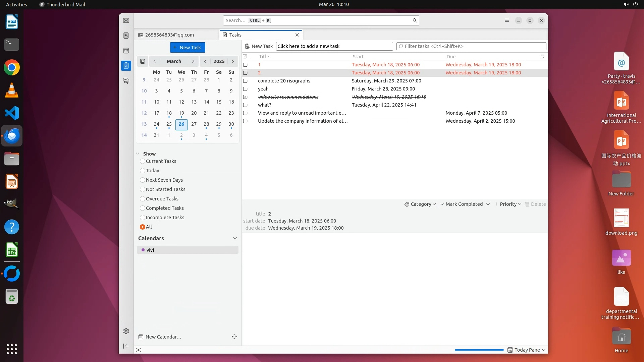Screen dimensions: 644x362
Task: Open the Category dropdown
Action: coord(420,204)
